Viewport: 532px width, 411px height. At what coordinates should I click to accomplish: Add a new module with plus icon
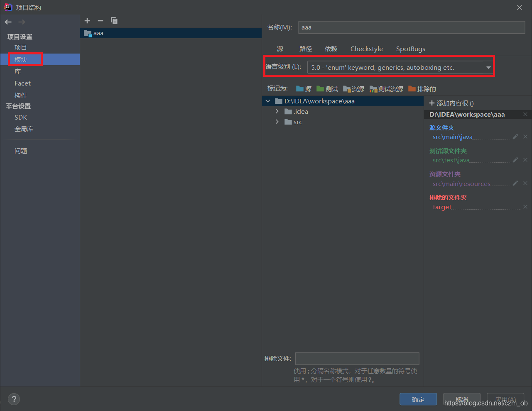[x=87, y=21]
